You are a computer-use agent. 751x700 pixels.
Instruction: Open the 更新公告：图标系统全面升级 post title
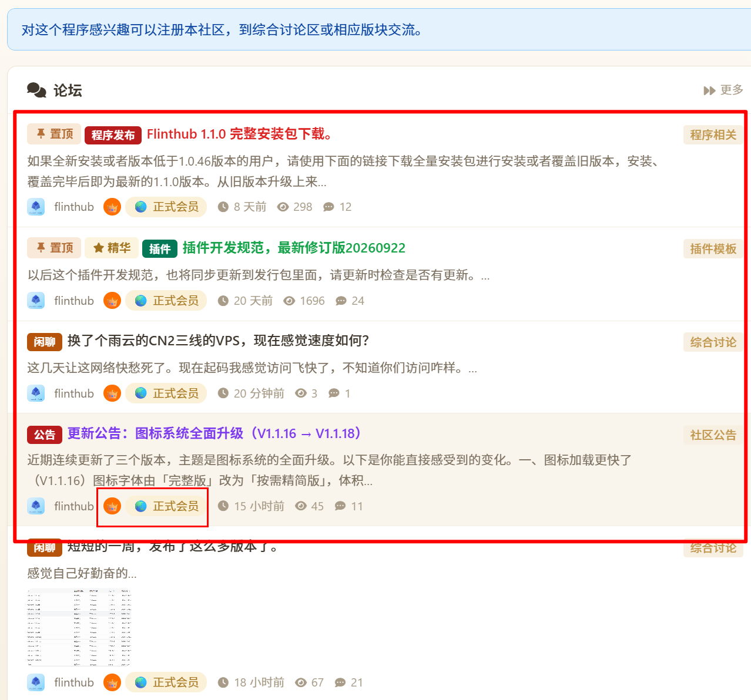(x=214, y=433)
